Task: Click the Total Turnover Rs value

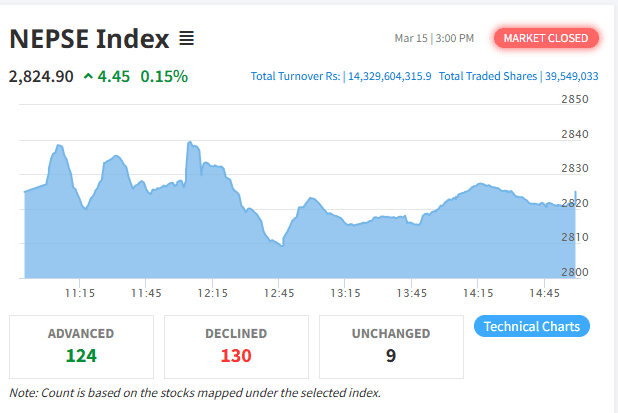Action: click(x=388, y=76)
